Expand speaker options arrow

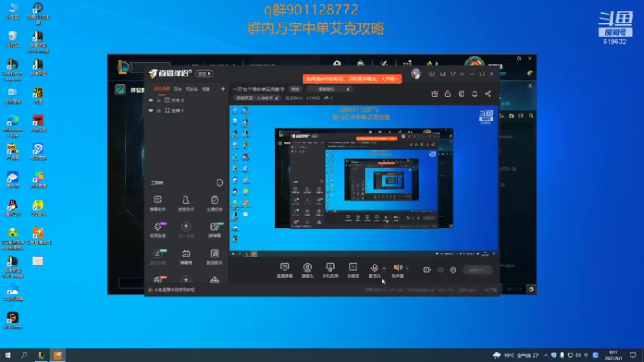[x=407, y=269]
